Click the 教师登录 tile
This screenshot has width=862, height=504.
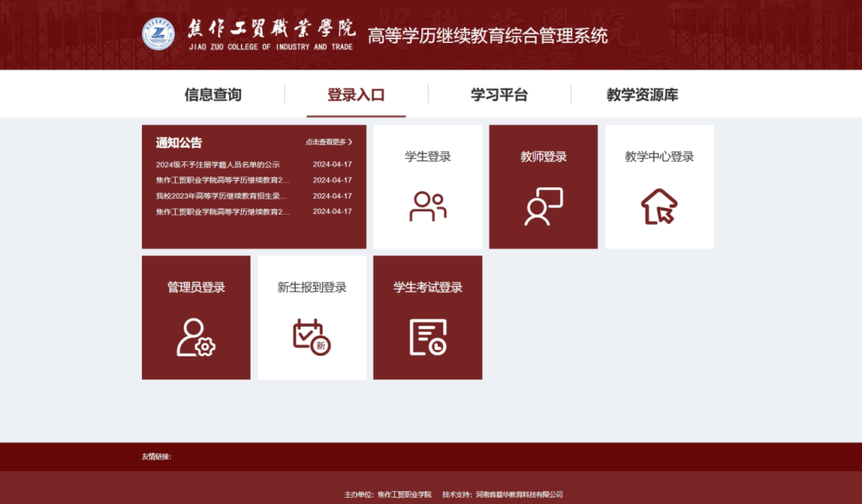[544, 185]
